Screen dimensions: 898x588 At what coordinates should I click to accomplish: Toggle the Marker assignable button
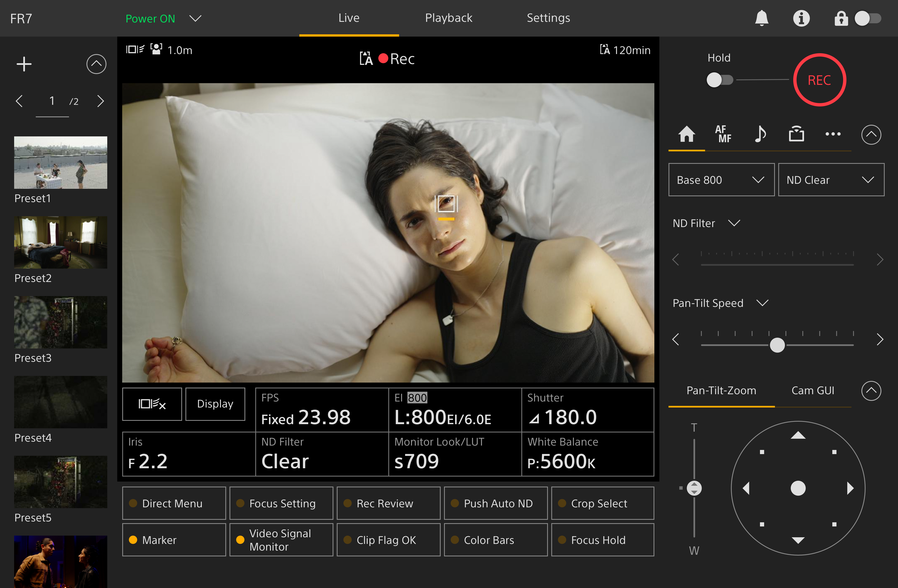pos(174,540)
